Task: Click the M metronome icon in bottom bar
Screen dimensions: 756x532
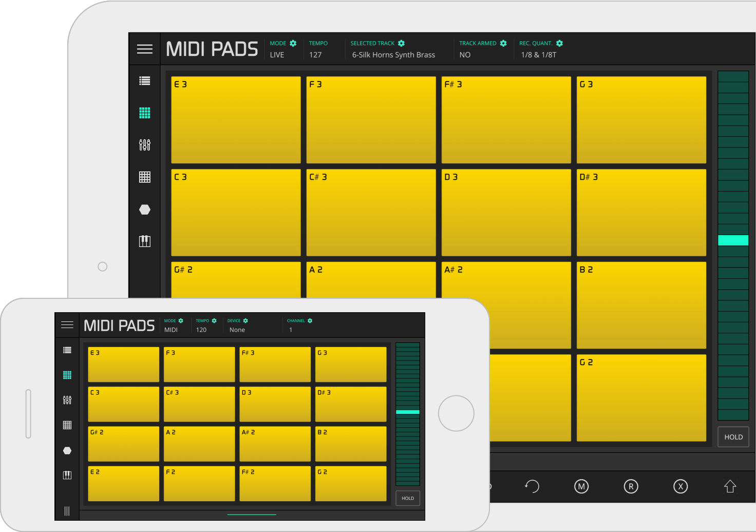Action: 581,486
